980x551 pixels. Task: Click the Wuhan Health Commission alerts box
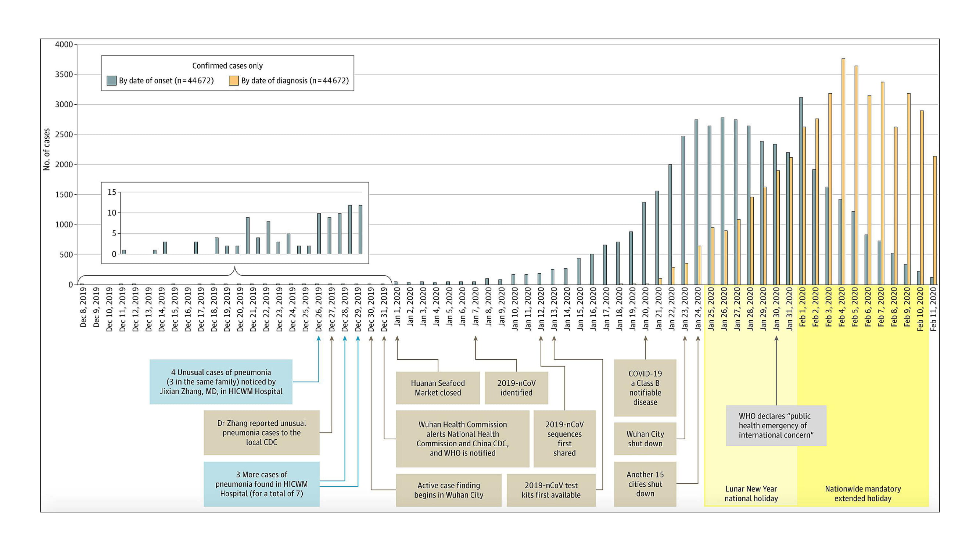[462, 439]
